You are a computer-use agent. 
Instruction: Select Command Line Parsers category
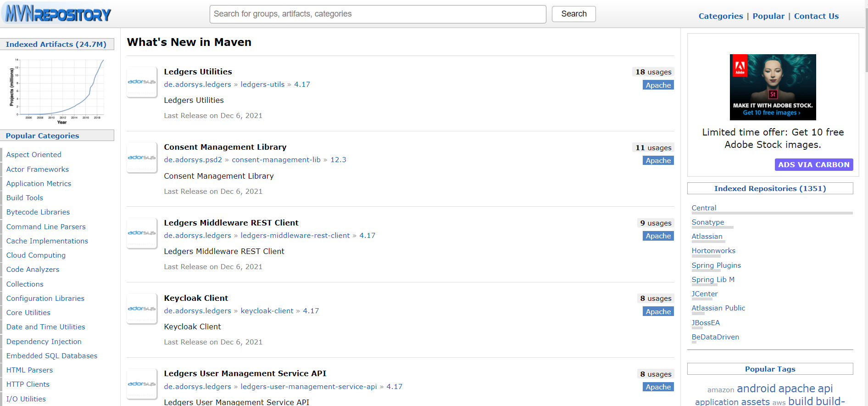(x=46, y=227)
